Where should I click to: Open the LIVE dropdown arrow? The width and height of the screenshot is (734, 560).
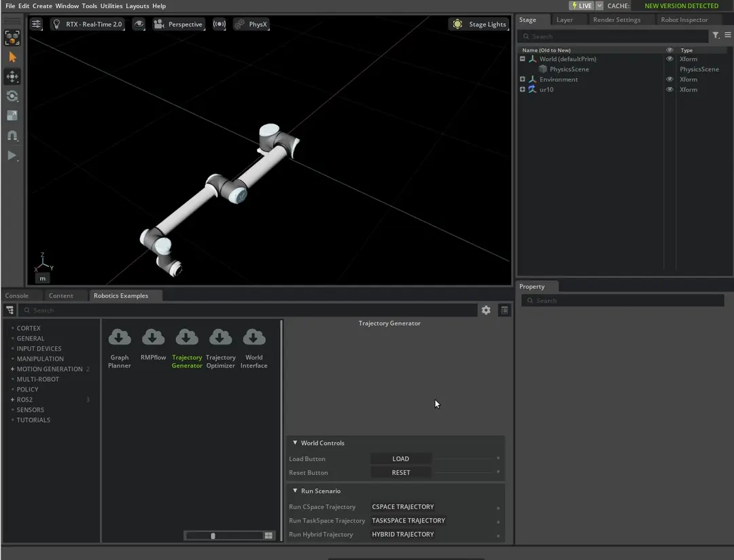[x=599, y=5]
